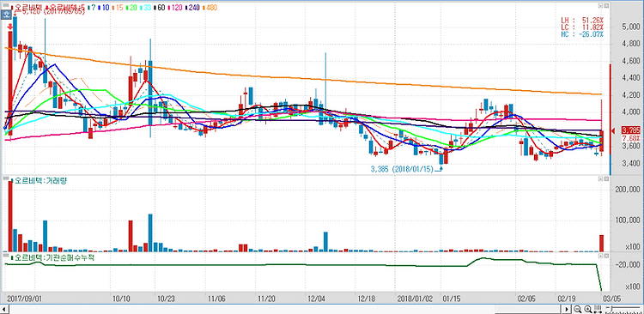This screenshot has width=644, height=314.
Task: Select the 20-day moving average legend entry
Action: pos(132,8)
